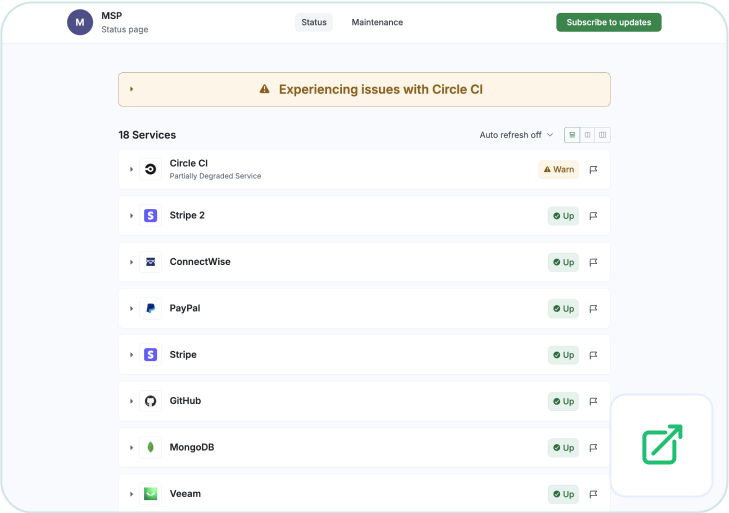Click "Experiencing issues with Circle CI" text
The height and width of the screenshot is (513, 729).
tap(381, 89)
